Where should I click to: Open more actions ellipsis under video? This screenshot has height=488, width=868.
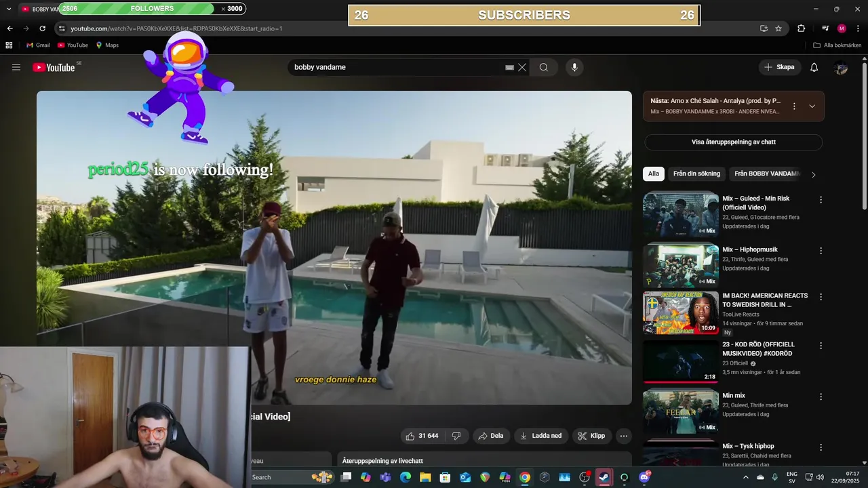624,436
